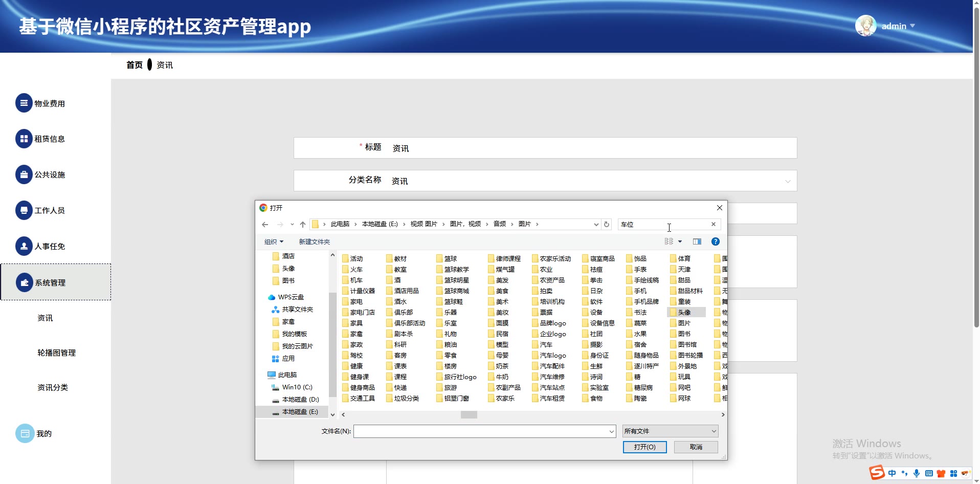Image resolution: width=980 pixels, height=484 pixels.
Task: Refresh the file dialog folder view
Action: tap(607, 225)
